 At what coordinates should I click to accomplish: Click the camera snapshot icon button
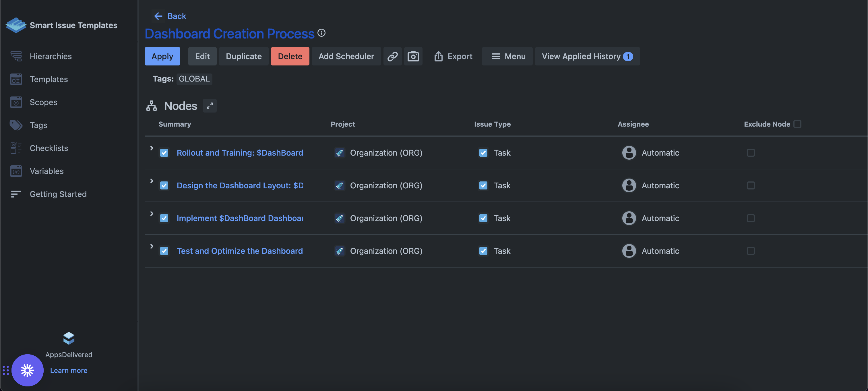coord(413,56)
